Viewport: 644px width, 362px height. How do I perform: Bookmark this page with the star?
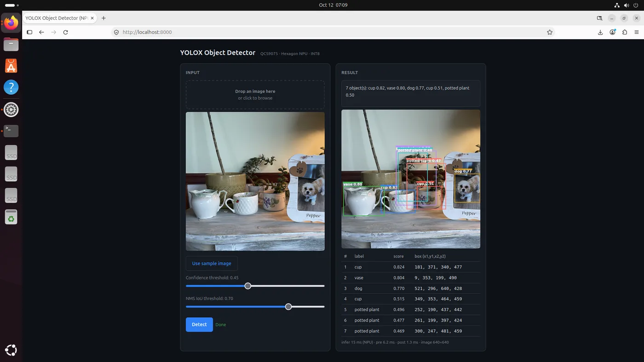pyautogui.click(x=550, y=32)
